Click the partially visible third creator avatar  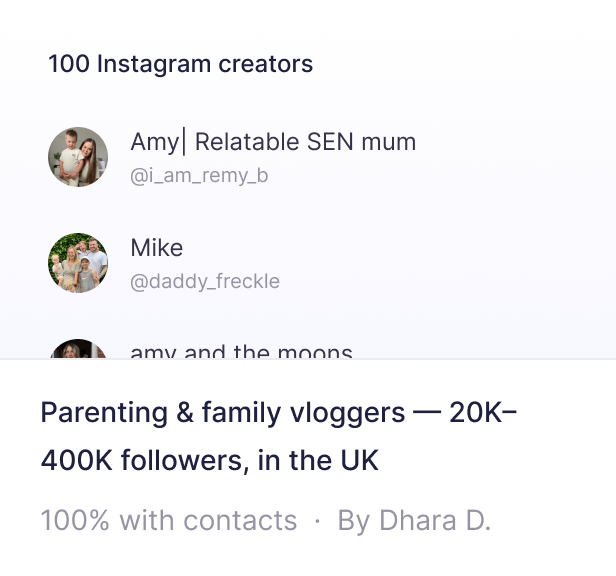coord(78,349)
